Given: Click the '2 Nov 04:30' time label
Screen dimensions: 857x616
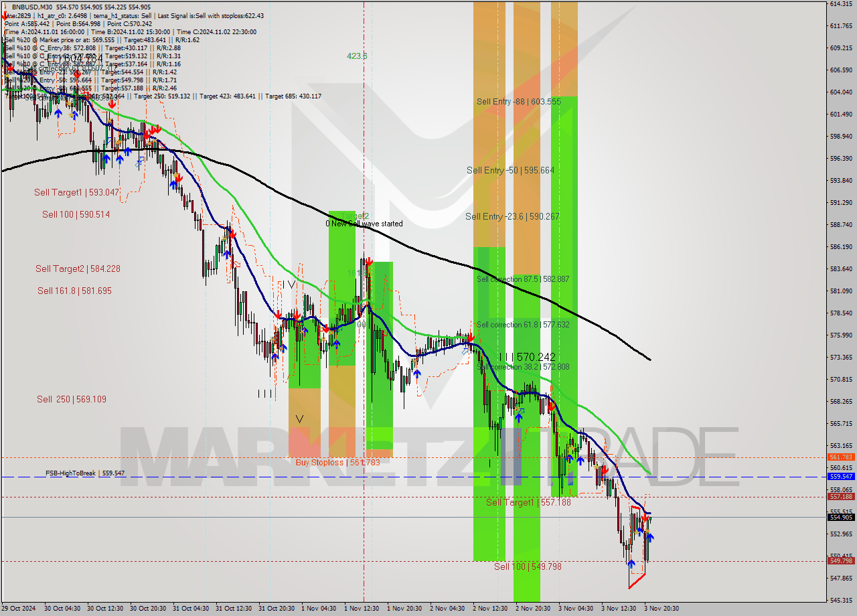Looking at the screenshot, I should (x=447, y=609).
